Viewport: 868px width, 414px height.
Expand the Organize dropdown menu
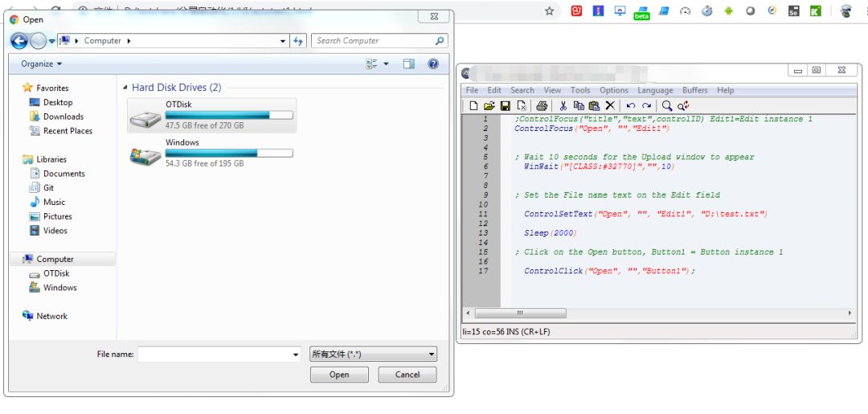(41, 64)
